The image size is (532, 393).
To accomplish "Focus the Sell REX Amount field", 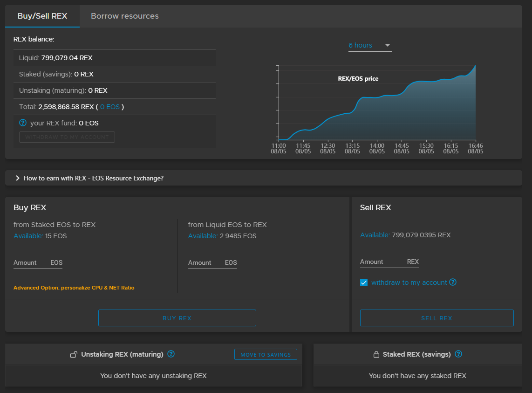I will (x=389, y=262).
